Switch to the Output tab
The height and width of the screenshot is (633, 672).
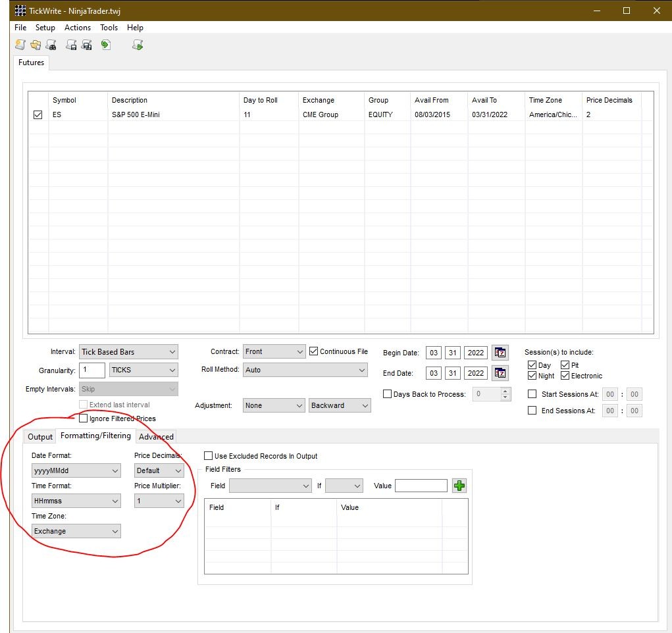(40, 437)
